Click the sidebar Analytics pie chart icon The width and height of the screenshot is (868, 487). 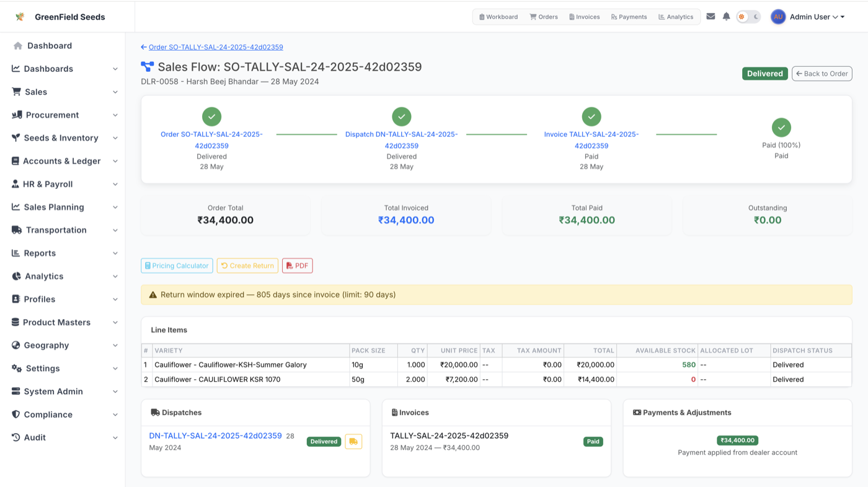pyautogui.click(x=17, y=276)
